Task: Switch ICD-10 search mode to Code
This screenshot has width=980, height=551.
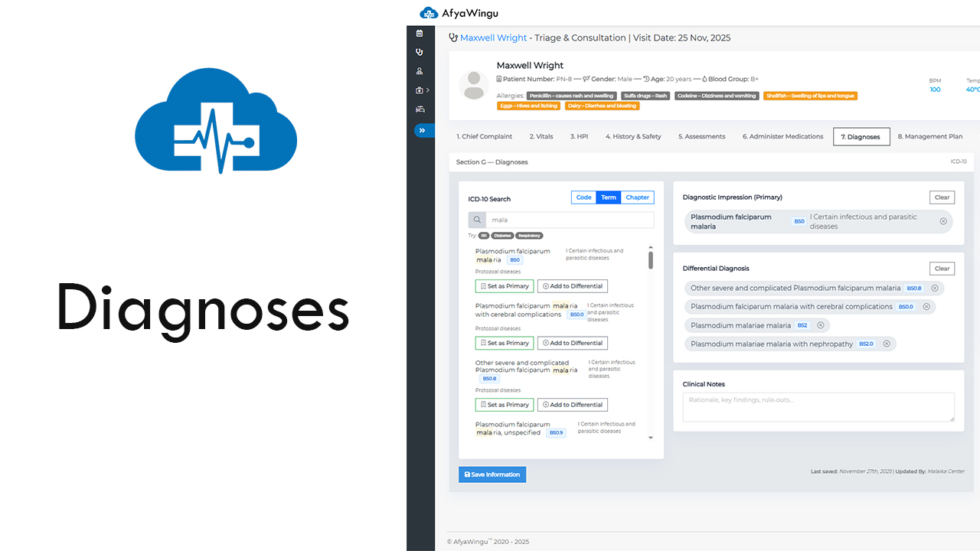Action: [583, 197]
